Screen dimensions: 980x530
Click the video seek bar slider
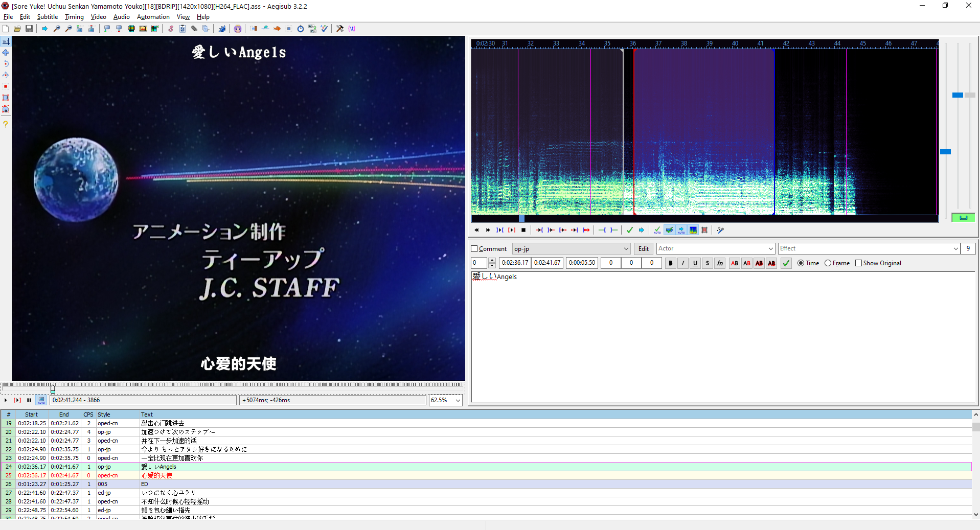[x=53, y=388]
